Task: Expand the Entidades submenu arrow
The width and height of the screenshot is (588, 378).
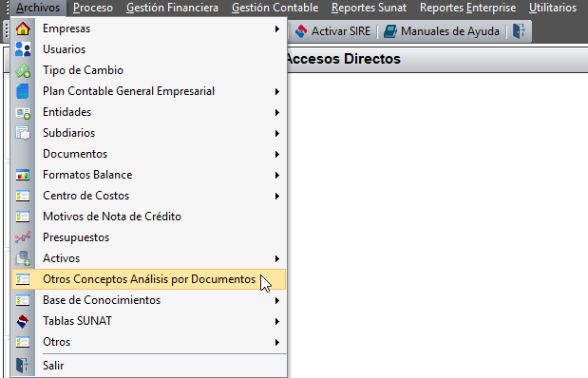Action: [x=277, y=112]
